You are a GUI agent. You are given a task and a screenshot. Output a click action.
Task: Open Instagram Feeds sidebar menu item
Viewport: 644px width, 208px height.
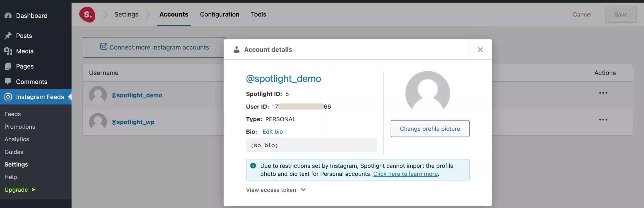pos(36,97)
